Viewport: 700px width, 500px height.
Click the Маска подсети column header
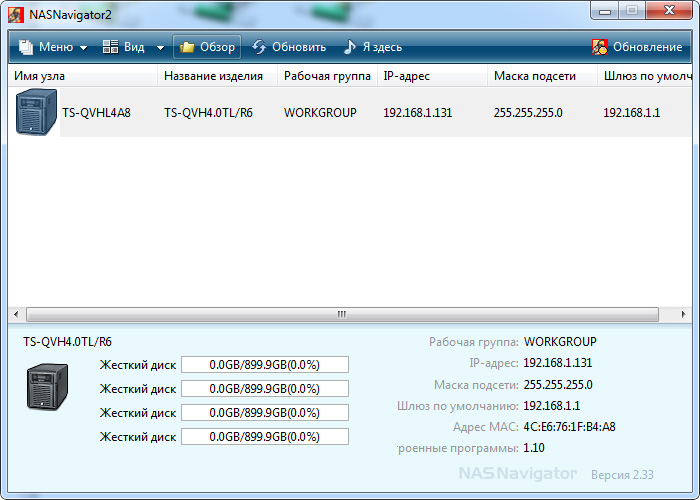540,76
